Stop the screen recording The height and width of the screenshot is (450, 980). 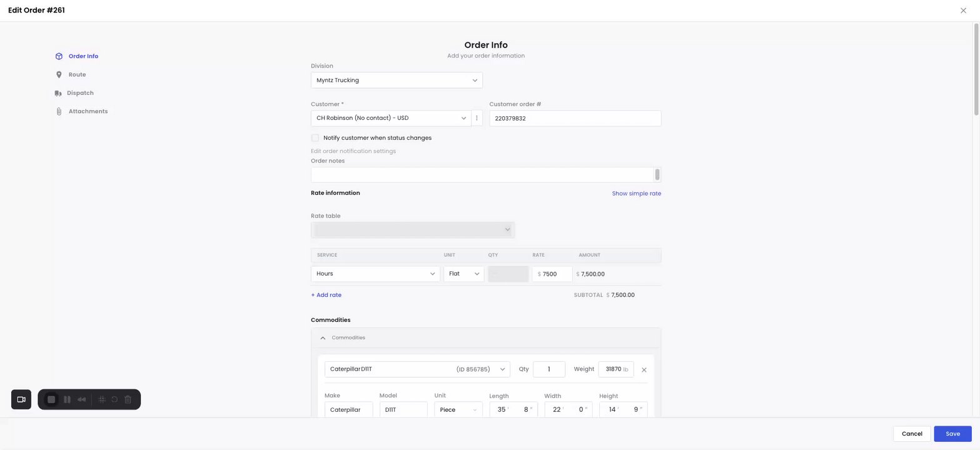(x=51, y=399)
